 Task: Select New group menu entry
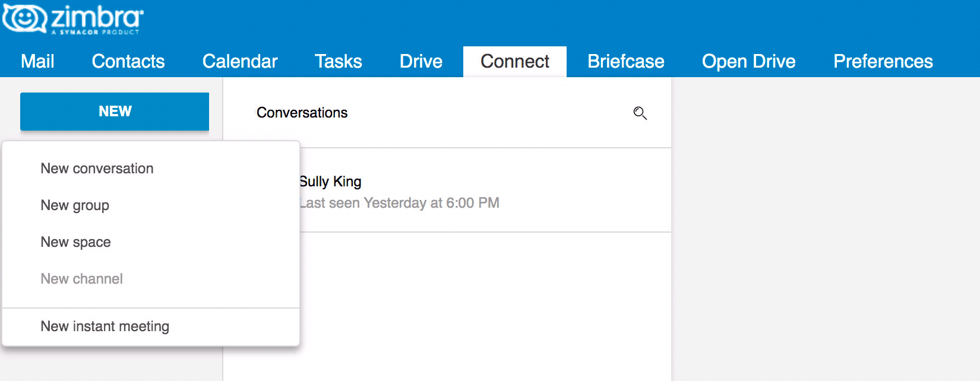click(75, 205)
